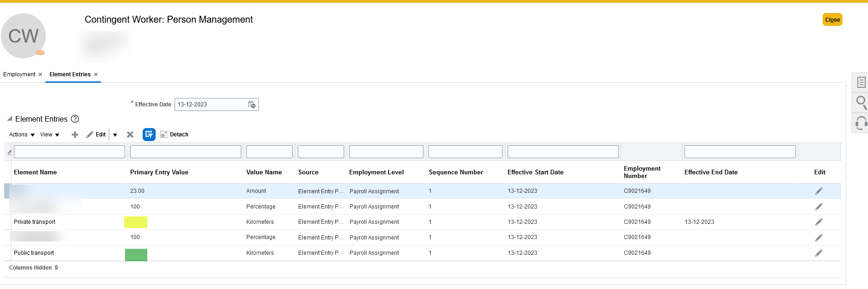Edit the first 100 Percentage row pencil

pyautogui.click(x=819, y=207)
